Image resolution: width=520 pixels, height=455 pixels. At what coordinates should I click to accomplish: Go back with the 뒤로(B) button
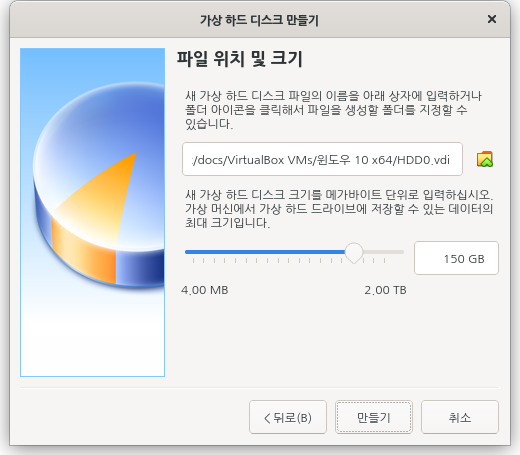288,417
